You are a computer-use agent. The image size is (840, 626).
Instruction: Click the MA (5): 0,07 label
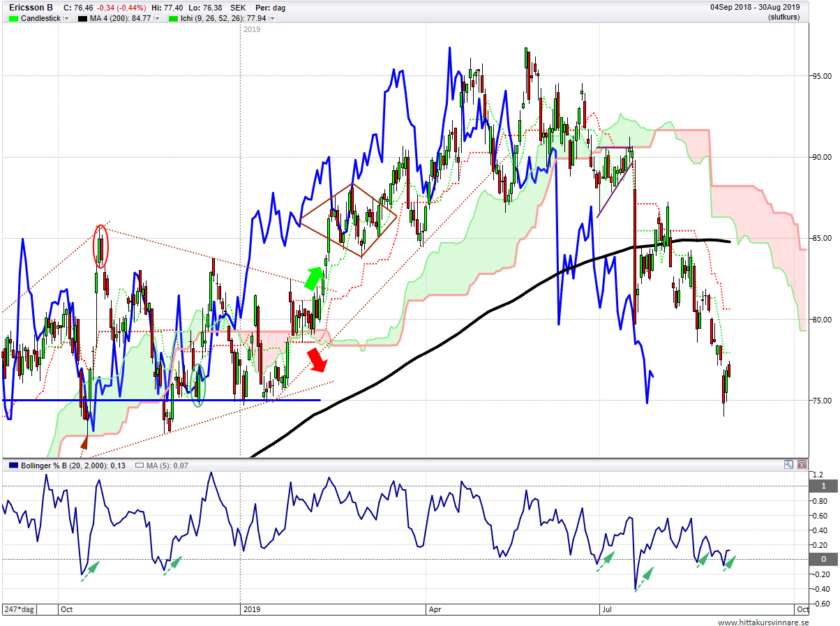click(x=168, y=465)
